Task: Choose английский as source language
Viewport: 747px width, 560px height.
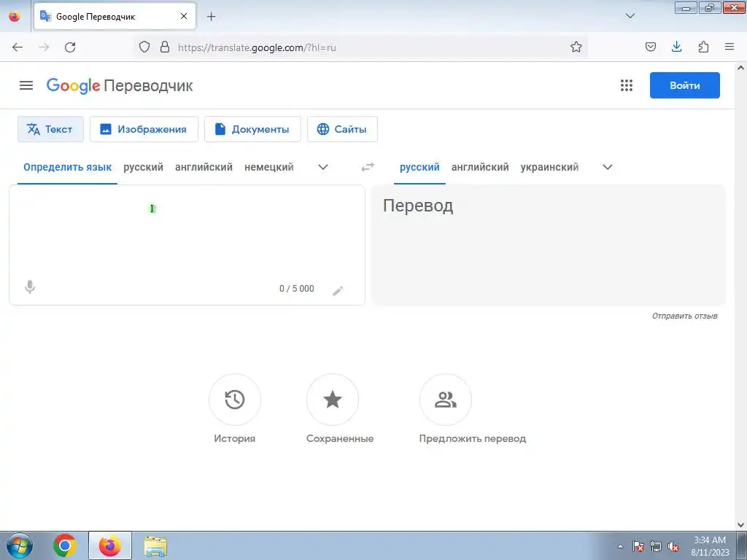Action: click(x=204, y=167)
